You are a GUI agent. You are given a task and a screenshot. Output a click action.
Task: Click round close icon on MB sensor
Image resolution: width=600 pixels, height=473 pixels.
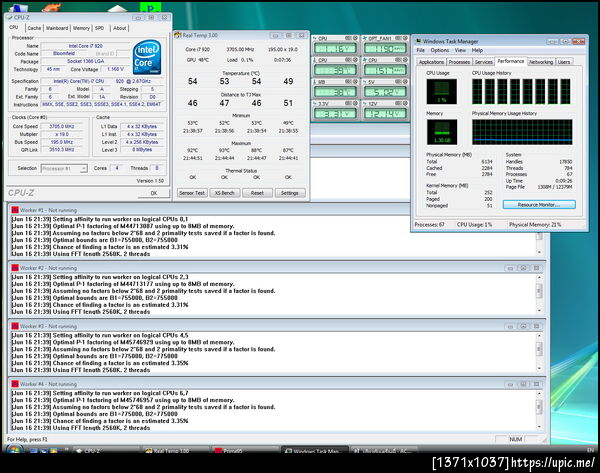click(355, 82)
